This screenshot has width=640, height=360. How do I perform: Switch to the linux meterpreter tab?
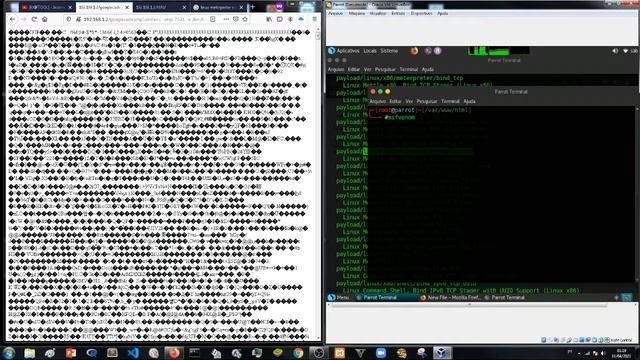pos(218,7)
